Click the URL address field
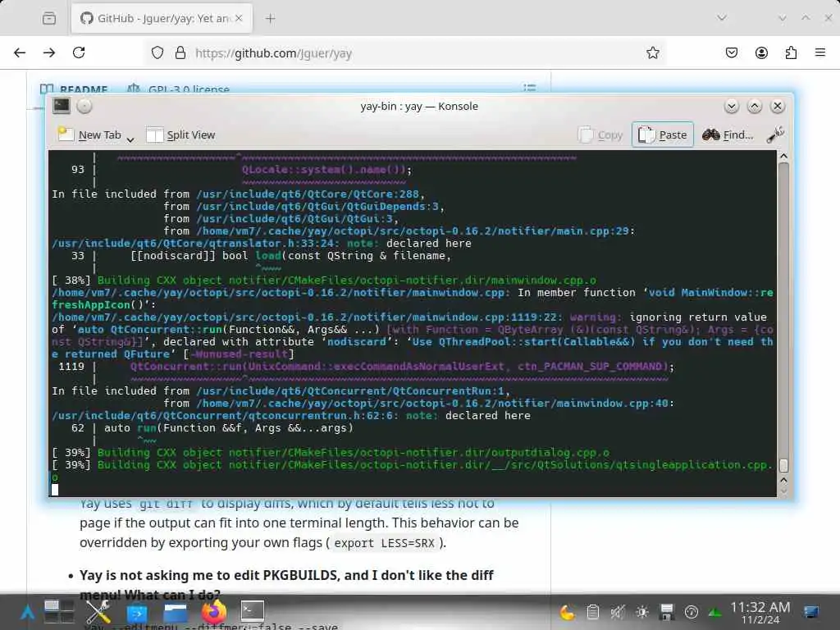The width and height of the screenshot is (840, 630). pos(407,53)
